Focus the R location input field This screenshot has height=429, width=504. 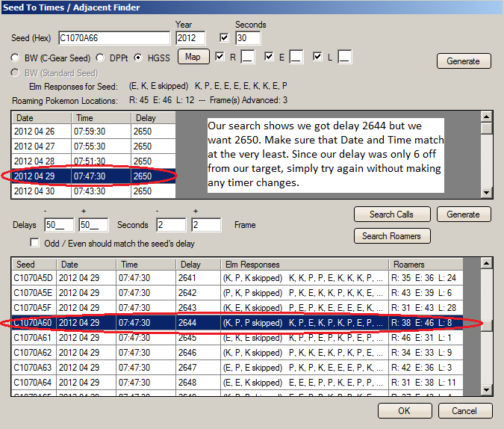[x=248, y=57]
